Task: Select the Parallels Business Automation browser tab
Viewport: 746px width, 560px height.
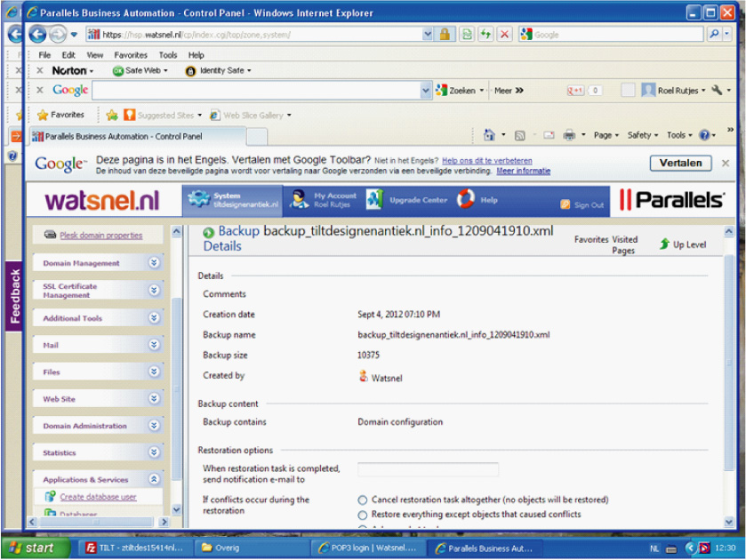Action: (138, 137)
